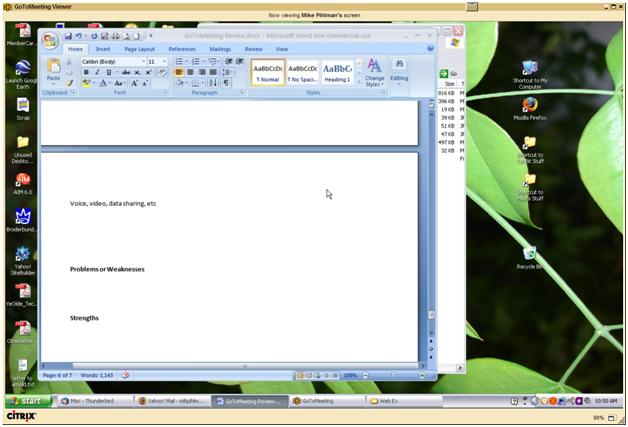Toggle align left in Paragraph group
The image size is (628, 427).
tap(180, 72)
